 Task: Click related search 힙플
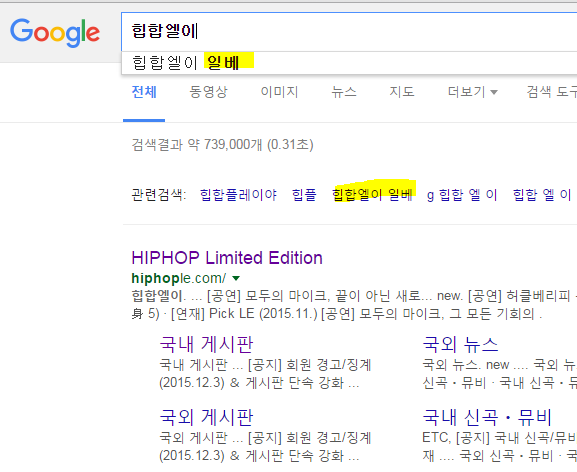pyautogui.click(x=304, y=195)
